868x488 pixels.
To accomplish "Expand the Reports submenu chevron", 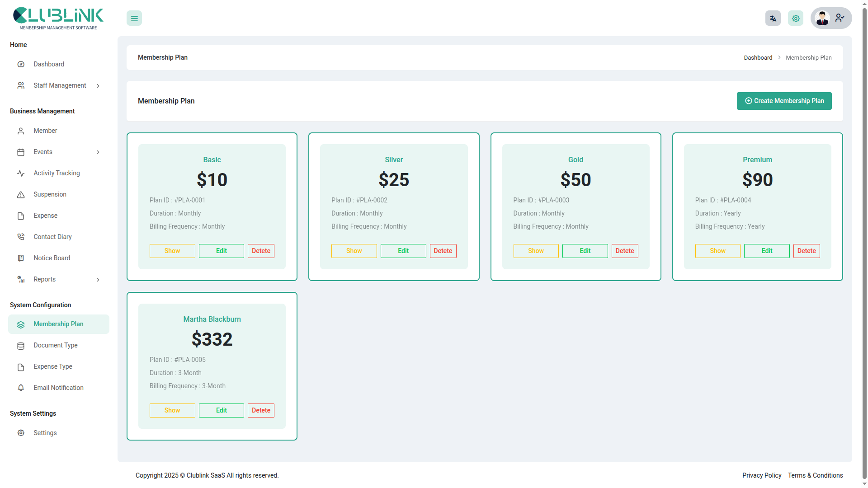I will point(98,280).
